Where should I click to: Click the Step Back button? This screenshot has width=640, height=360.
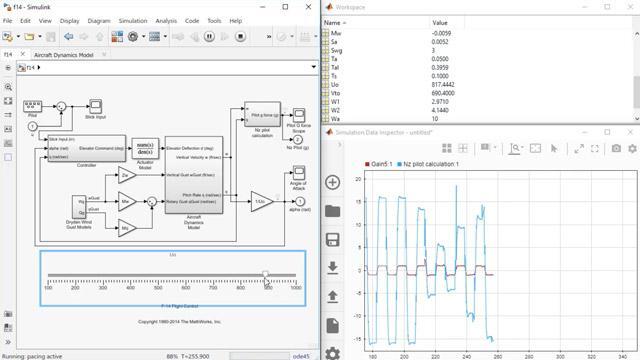(195, 37)
